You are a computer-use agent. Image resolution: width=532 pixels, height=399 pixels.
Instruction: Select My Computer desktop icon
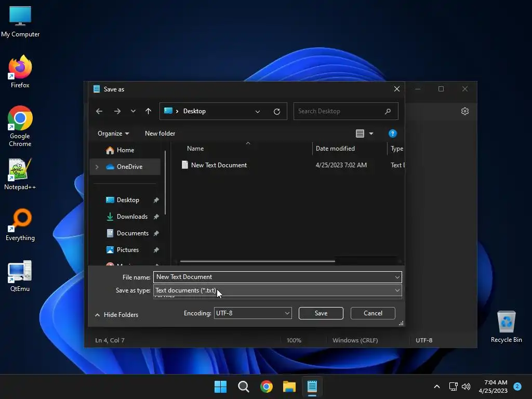pyautogui.click(x=20, y=22)
